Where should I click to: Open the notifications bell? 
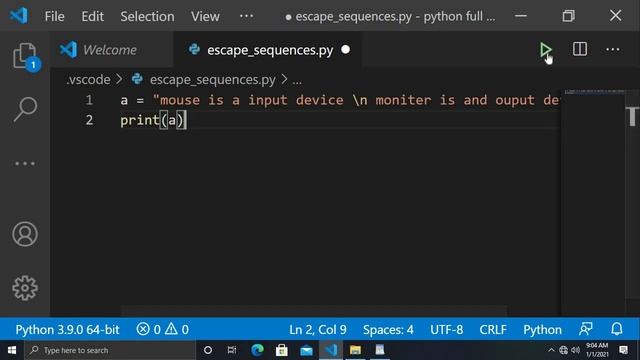(617, 329)
